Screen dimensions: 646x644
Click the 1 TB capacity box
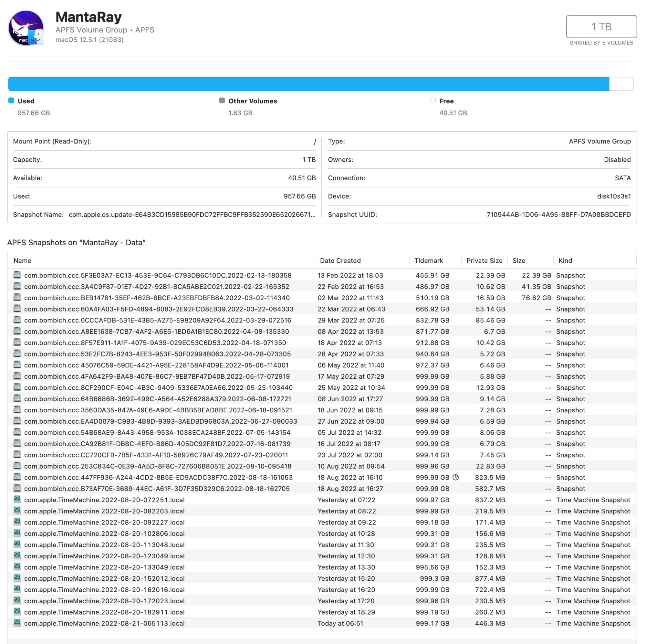tap(601, 26)
